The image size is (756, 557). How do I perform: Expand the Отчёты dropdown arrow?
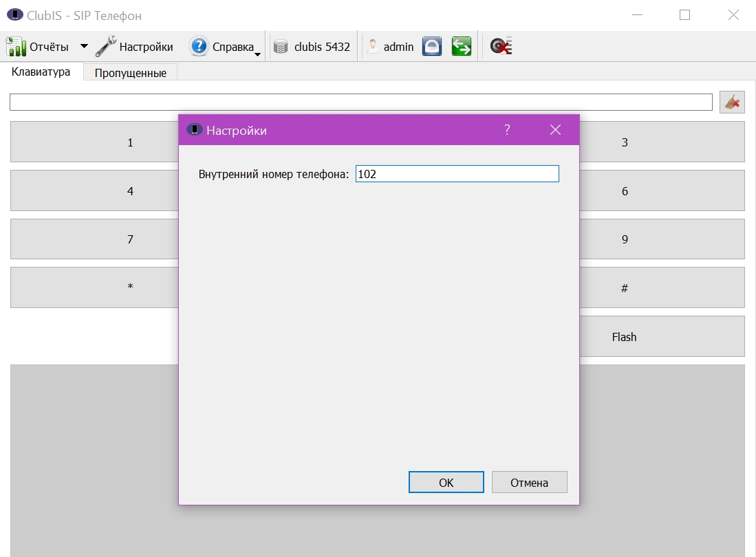[x=84, y=46]
